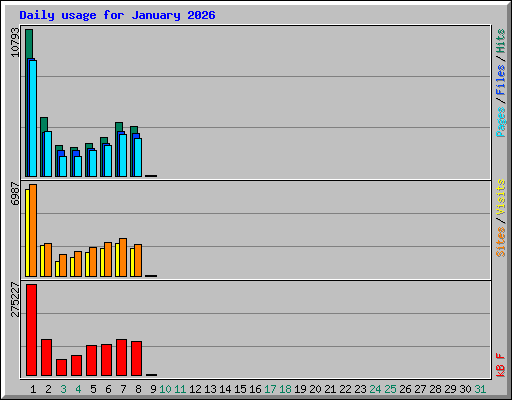Click the red KB bar for day 2
Image resolution: width=512 pixels, height=400 pixels.
[46, 357]
